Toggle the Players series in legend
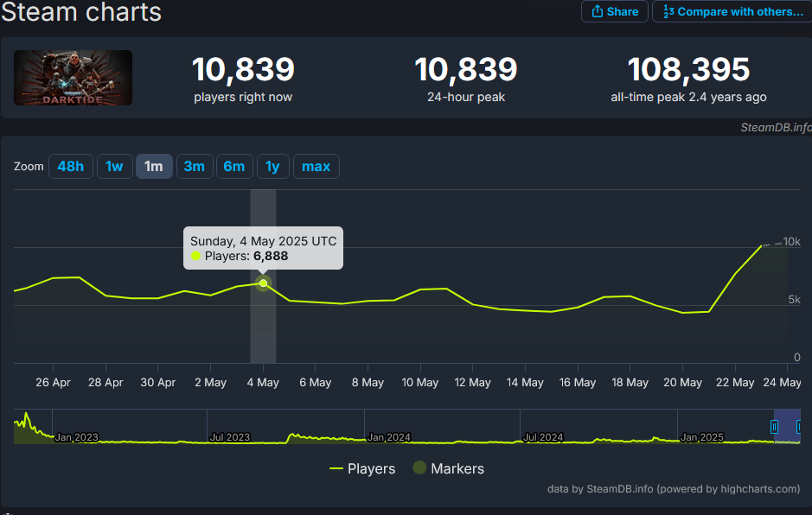 362,468
